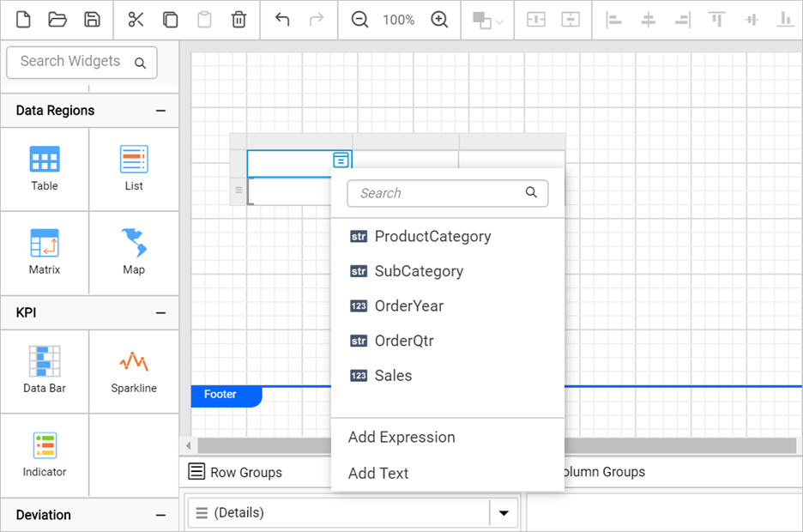Cut selection with the scissors icon
This screenshot has height=532, width=803.
136,20
